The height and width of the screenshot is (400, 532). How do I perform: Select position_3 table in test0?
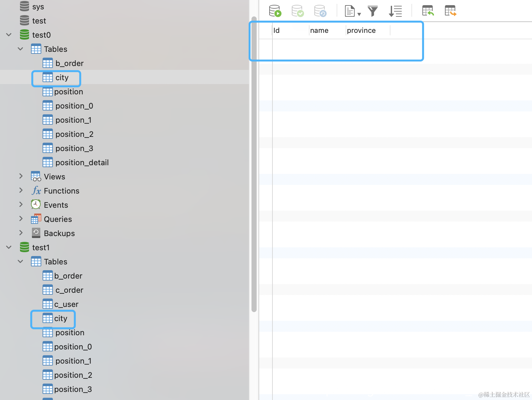(74, 148)
